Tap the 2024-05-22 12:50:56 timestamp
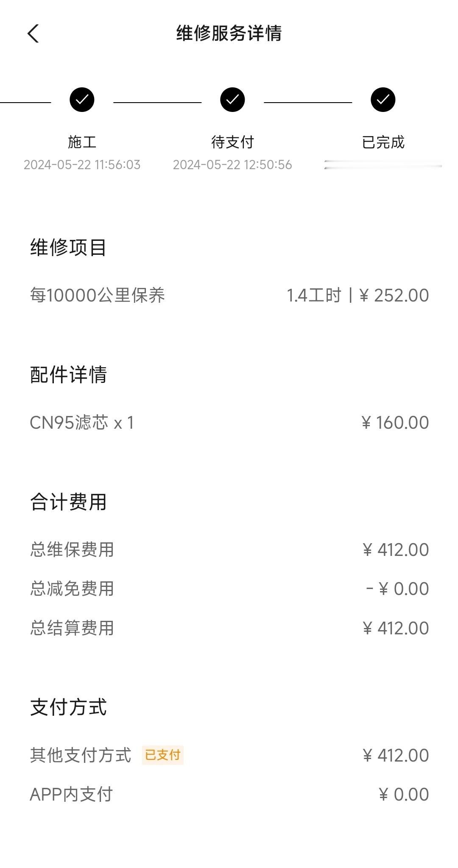This screenshot has height=868, width=458. pyautogui.click(x=232, y=165)
